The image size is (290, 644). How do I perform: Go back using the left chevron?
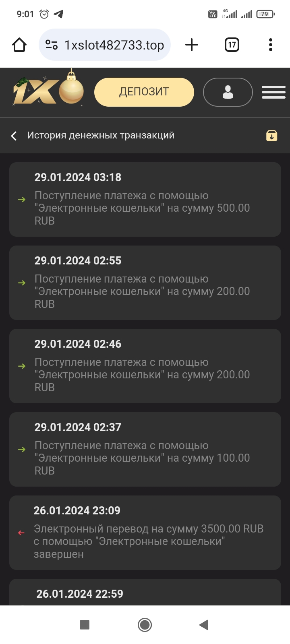pyautogui.click(x=14, y=136)
